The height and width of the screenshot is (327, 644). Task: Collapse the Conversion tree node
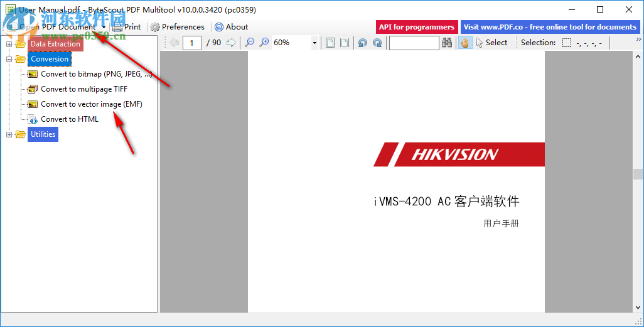tap(9, 59)
